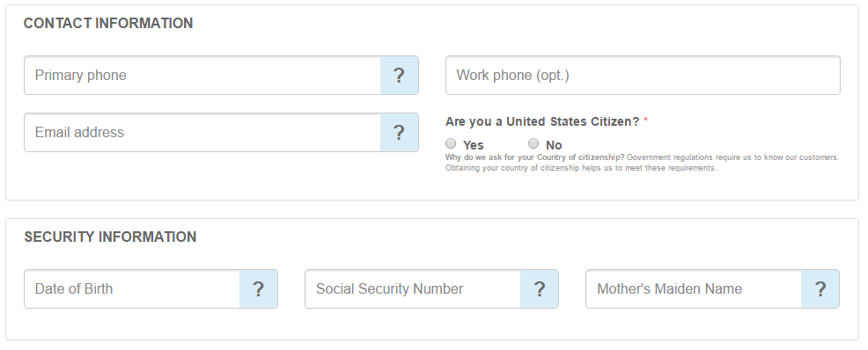The image size is (868, 350).
Task: Click the red required asterisk after Citizen question
Action: coord(645,120)
